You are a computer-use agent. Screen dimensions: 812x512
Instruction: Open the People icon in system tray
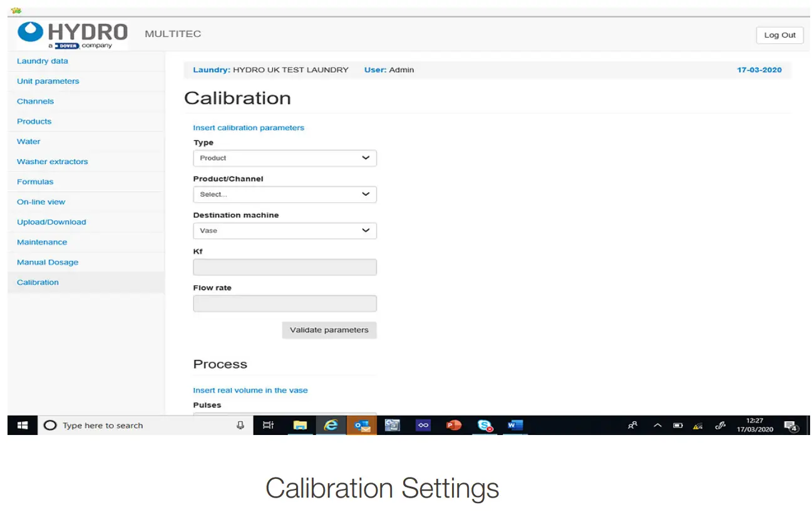coord(633,425)
